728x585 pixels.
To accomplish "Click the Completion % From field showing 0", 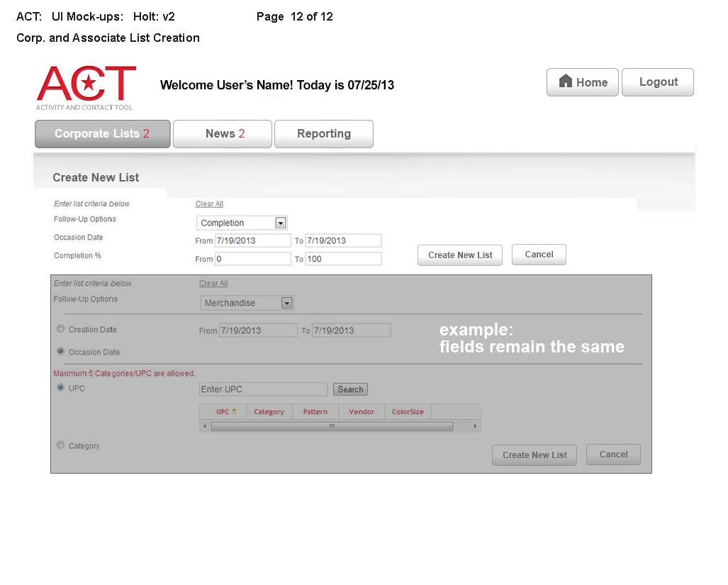I will coord(252,259).
